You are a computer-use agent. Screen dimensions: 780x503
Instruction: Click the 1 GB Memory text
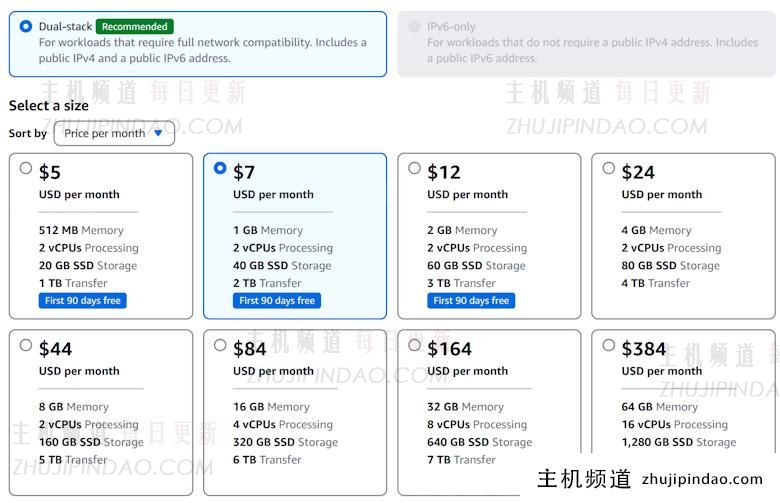coord(268,230)
